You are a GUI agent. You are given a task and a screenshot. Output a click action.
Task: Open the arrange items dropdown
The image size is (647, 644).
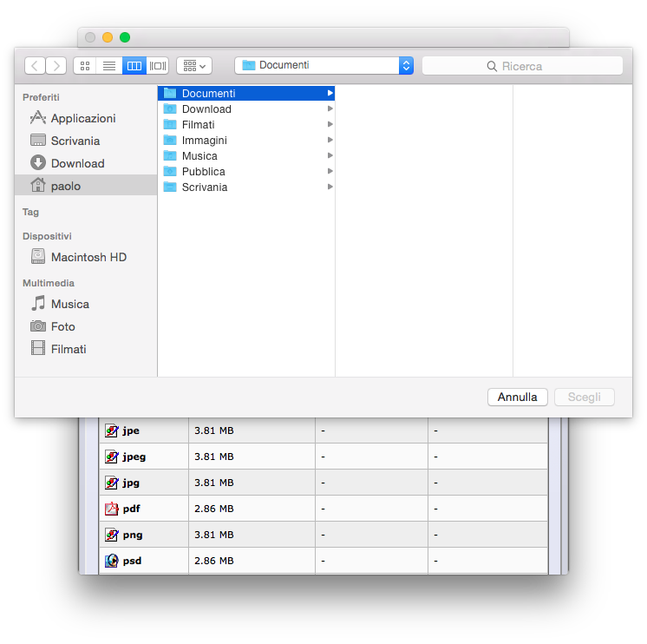tap(194, 66)
